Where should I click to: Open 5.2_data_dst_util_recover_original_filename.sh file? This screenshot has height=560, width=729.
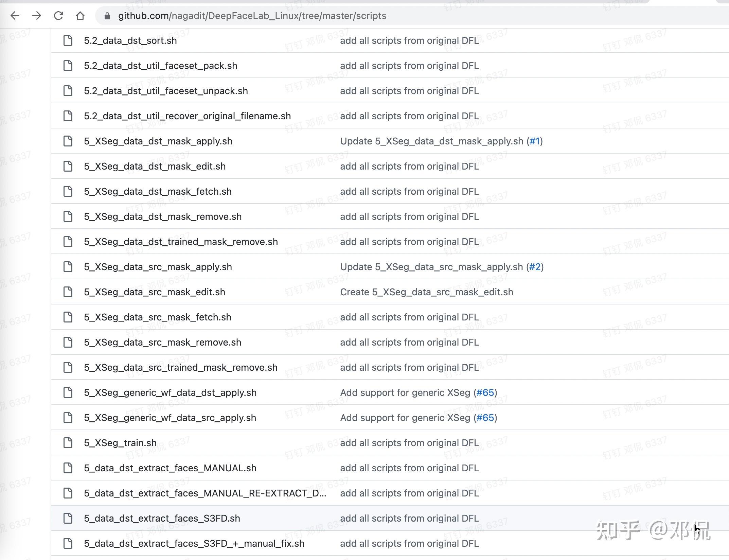click(x=187, y=116)
